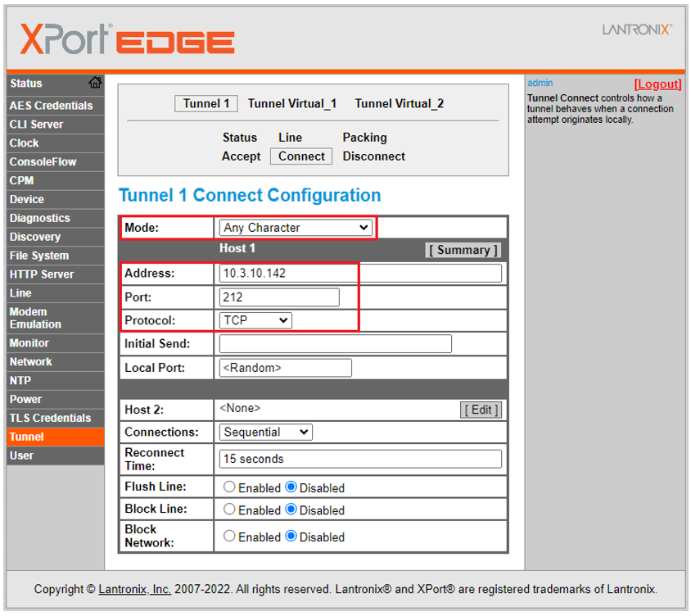Open Modem Emulation in the sidebar
The height and width of the screenshot is (616, 691).
[x=56, y=318]
